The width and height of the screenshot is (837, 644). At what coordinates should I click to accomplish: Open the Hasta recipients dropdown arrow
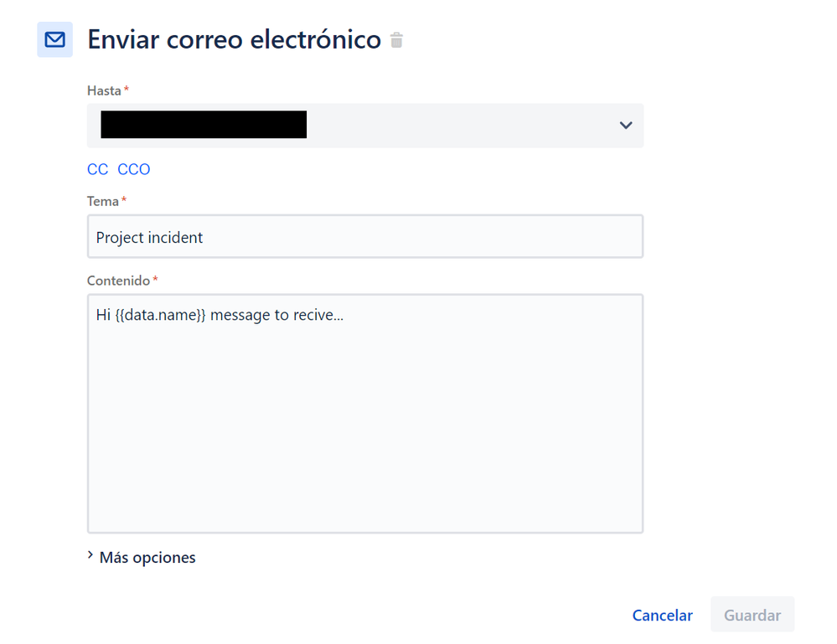tap(625, 125)
